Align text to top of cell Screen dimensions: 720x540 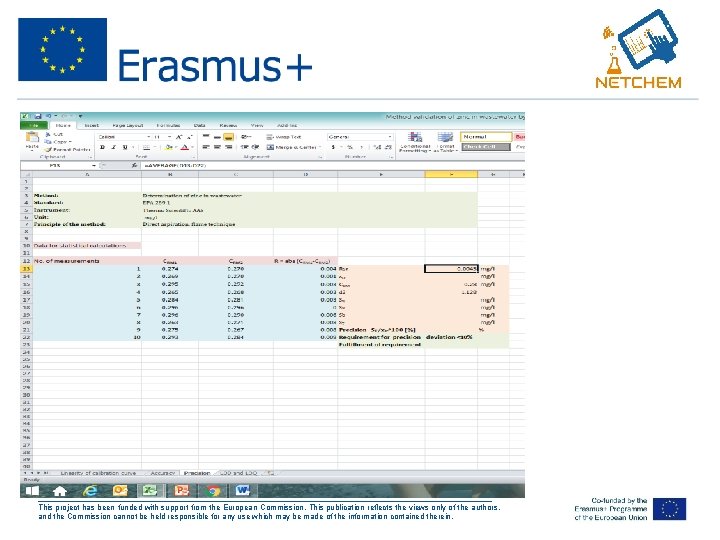click(206, 137)
